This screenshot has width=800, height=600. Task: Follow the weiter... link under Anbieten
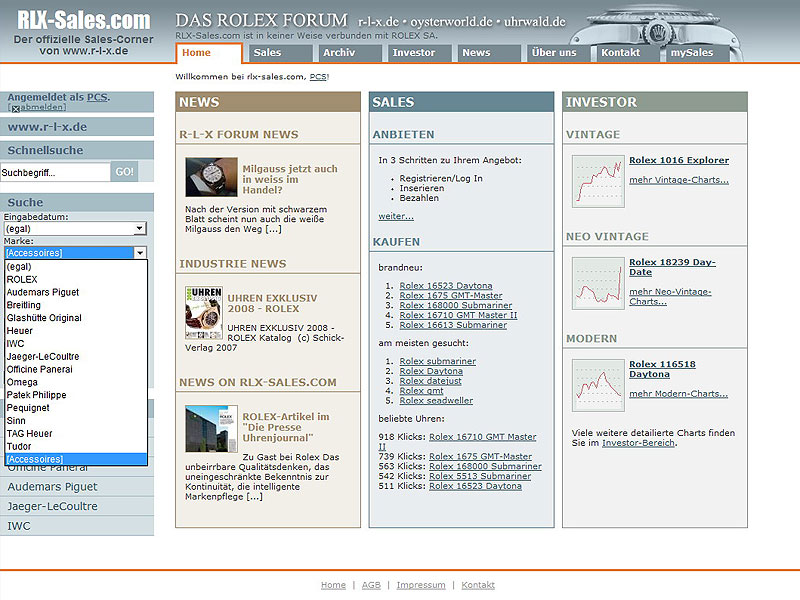point(396,216)
